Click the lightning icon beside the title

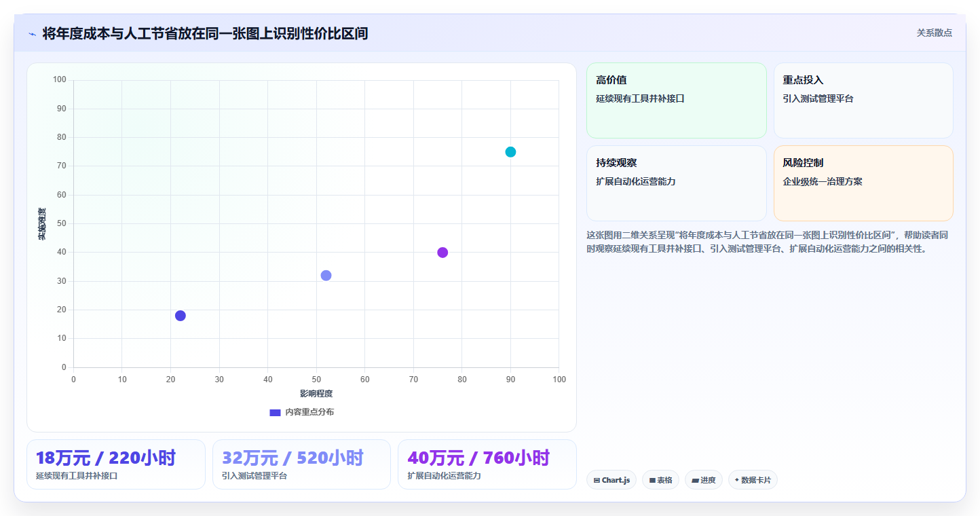[x=32, y=34]
